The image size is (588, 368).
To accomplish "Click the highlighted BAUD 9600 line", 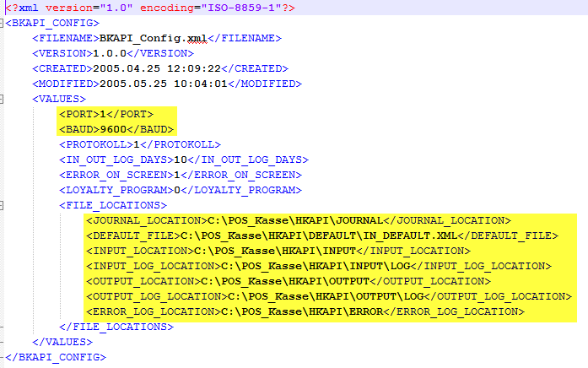I will coord(116,129).
